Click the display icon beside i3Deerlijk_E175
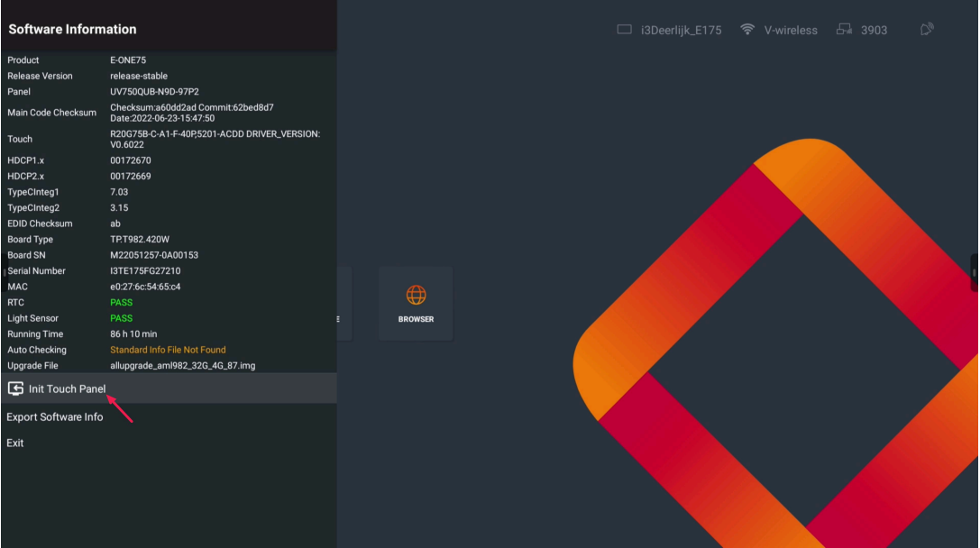 point(624,30)
